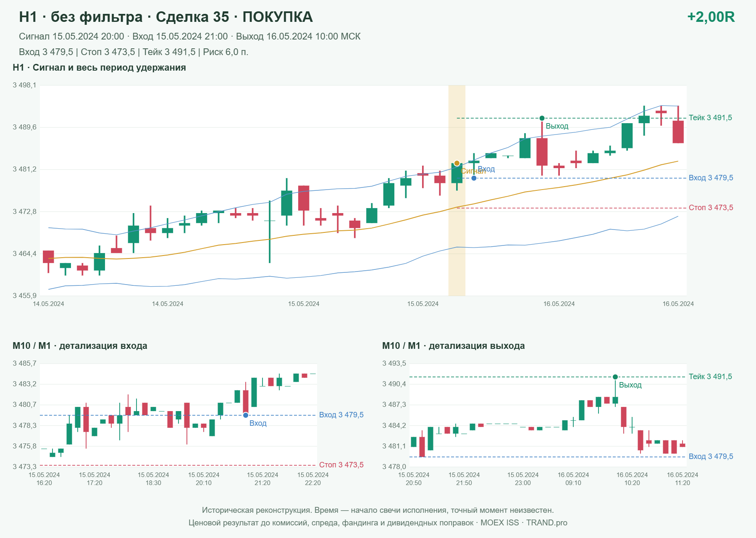Click the 'Вход' label under entry detail dot
This screenshot has height=538, width=756.
click(258, 423)
